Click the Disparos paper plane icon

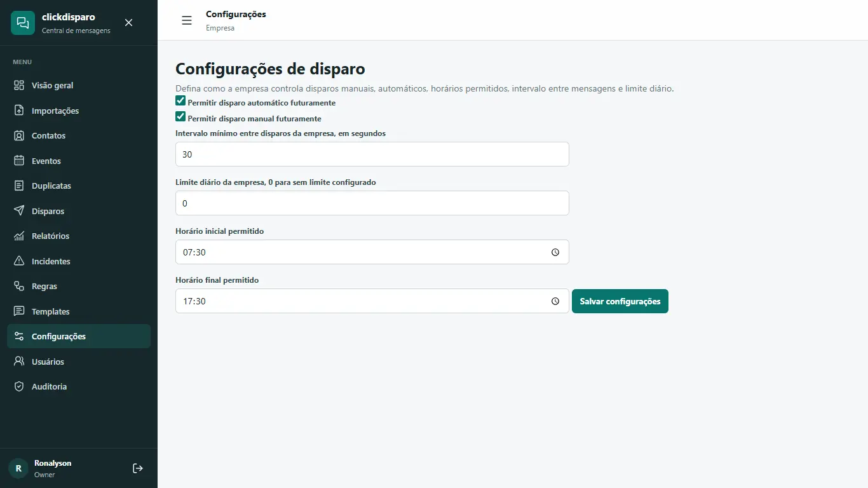(19, 211)
